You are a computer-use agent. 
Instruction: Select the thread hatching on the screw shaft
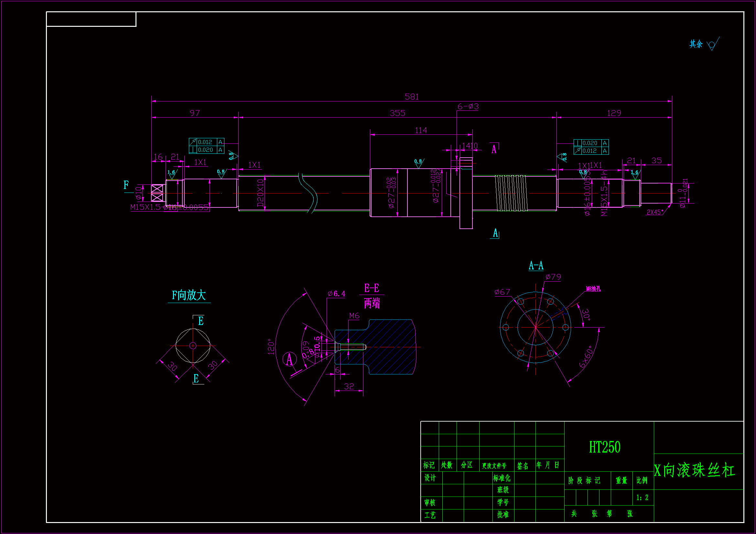(x=511, y=193)
